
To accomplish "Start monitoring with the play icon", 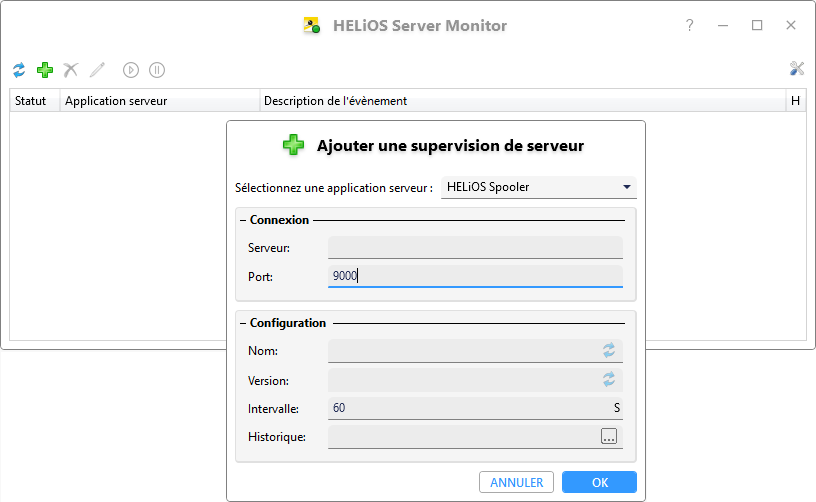I will click(x=131, y=70).
